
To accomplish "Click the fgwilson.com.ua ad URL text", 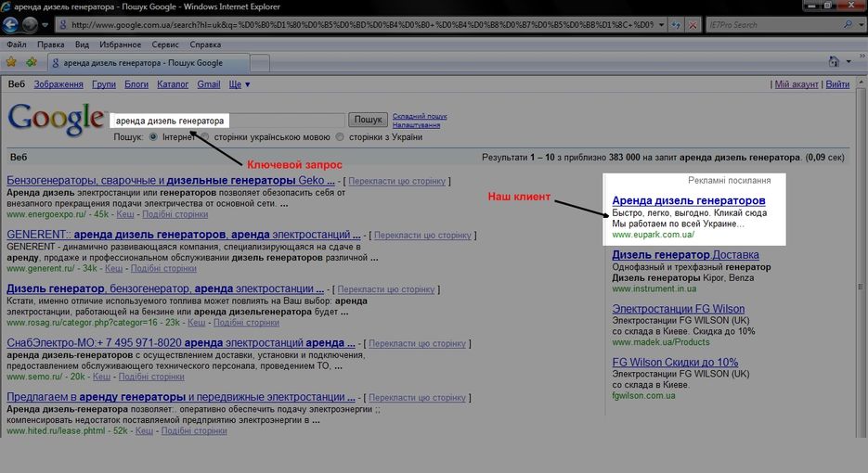I will click(643, 395).
